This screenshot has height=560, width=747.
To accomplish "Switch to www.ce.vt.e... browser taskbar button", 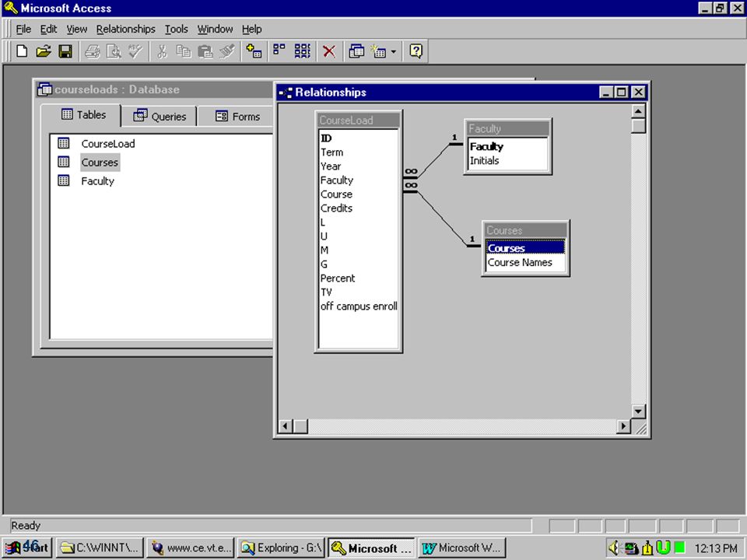I will click(x=191, y=548).
